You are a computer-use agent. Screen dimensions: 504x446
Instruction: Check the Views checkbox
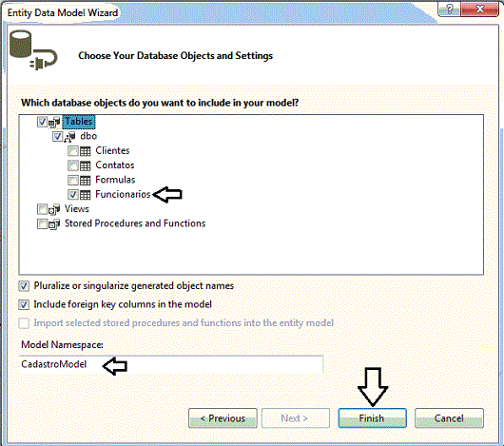click(42, 209)
